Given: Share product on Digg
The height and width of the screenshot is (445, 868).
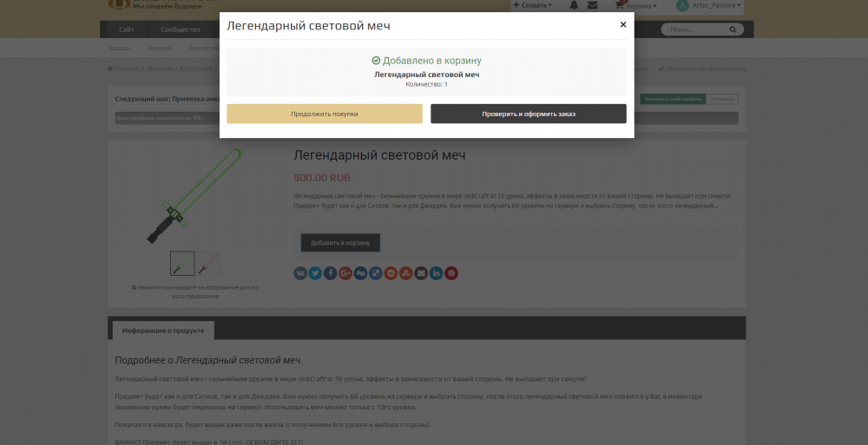Looking at the screenshot, I should (x=361, y=273).
